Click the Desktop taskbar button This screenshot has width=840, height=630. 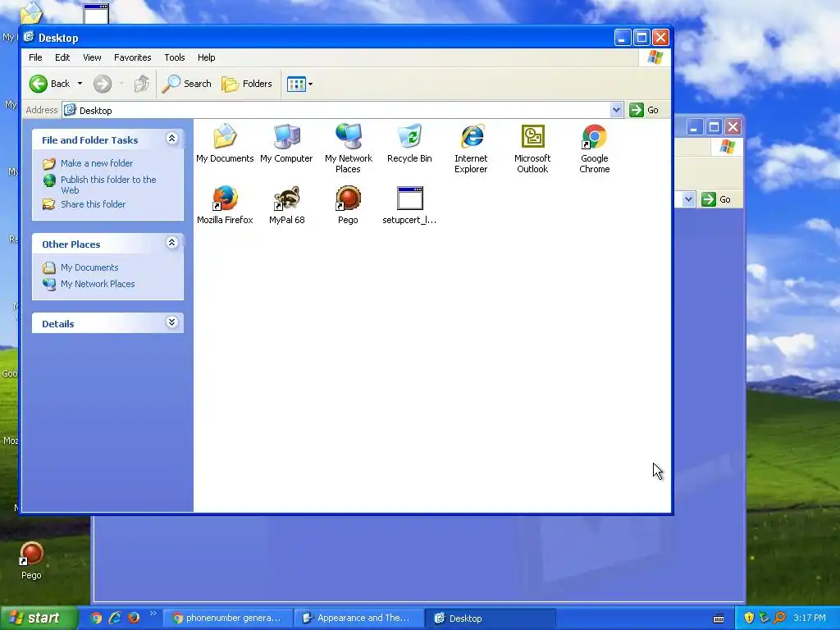point(491,619)
